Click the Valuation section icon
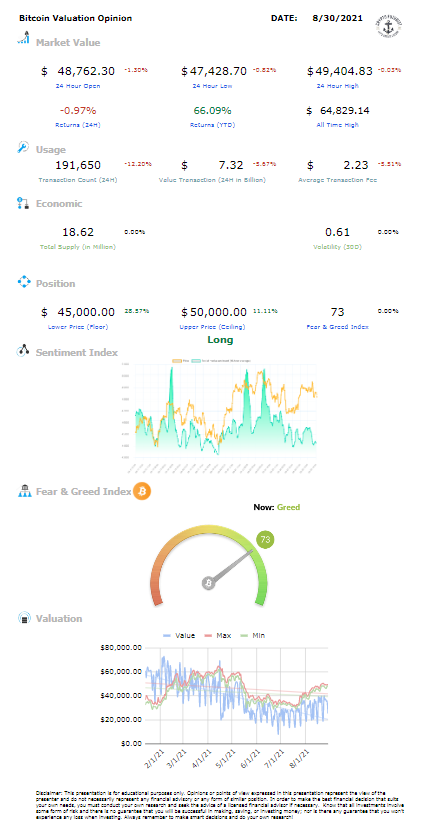Image resolution: width=431 pixels, height=833 pixels. click(24, 618)
